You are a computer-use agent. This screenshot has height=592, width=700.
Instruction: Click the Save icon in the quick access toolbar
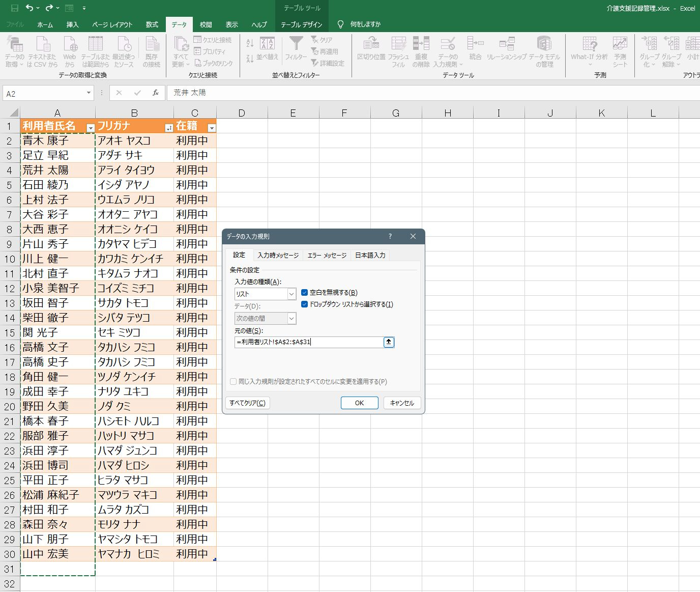[15, 8]
